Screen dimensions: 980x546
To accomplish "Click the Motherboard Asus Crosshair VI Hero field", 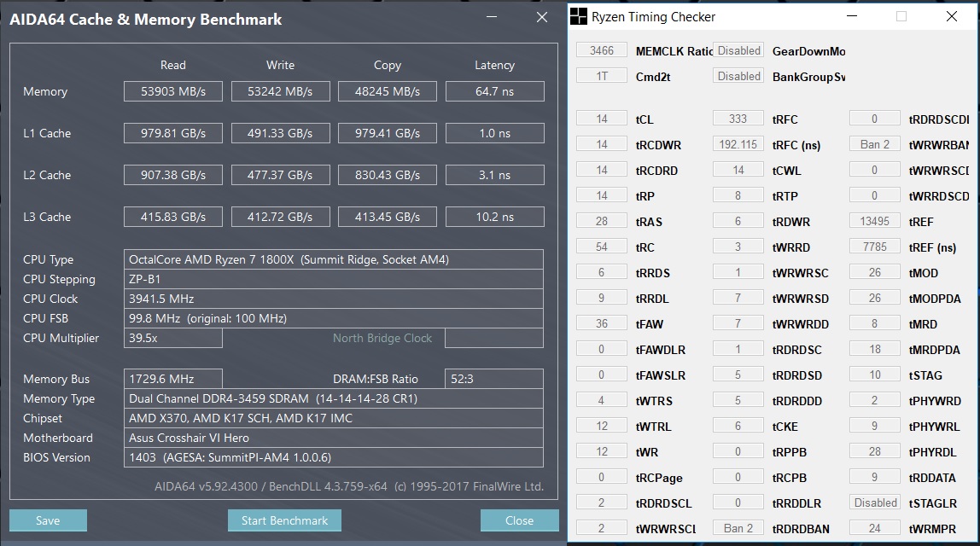I will pos(334,438).
